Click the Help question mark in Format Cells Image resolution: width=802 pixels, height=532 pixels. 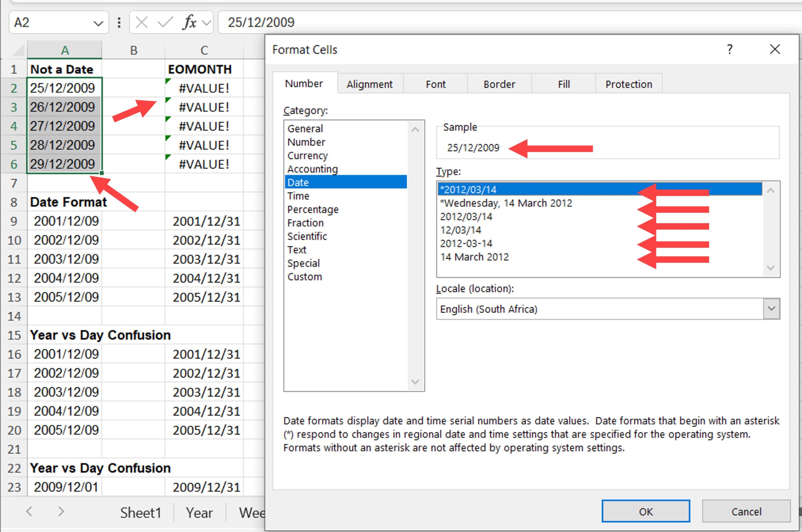pyautogui.click(x=729, y=50)
